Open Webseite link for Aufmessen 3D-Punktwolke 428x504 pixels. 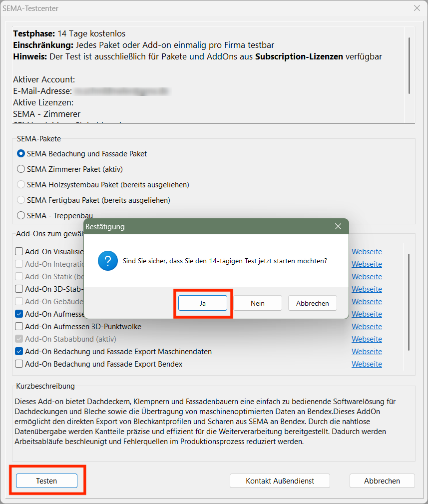(x=367, y=327)
